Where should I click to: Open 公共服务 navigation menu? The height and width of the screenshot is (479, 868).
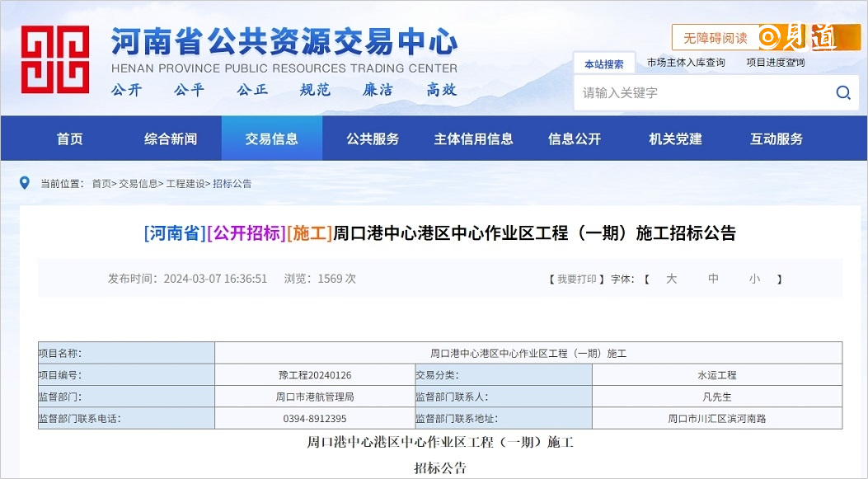(373, 139)
